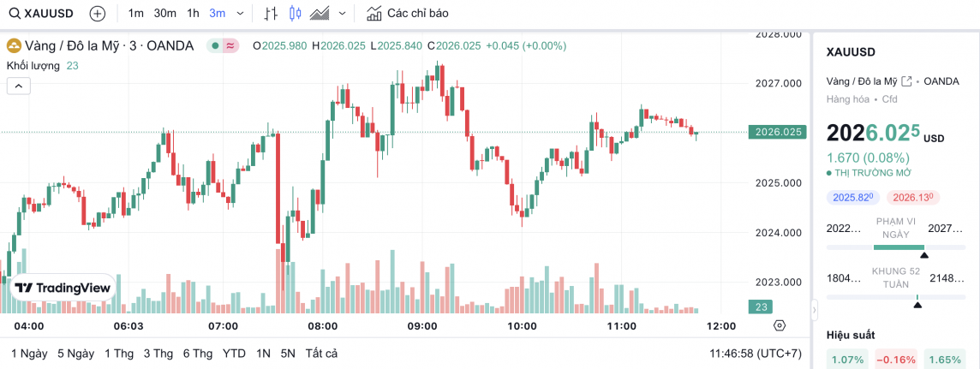The width and height of the screenshot is (980, 369).
Task: Click the add symbol plus icon
Action: pyautogui.click(x=98, y=14)
